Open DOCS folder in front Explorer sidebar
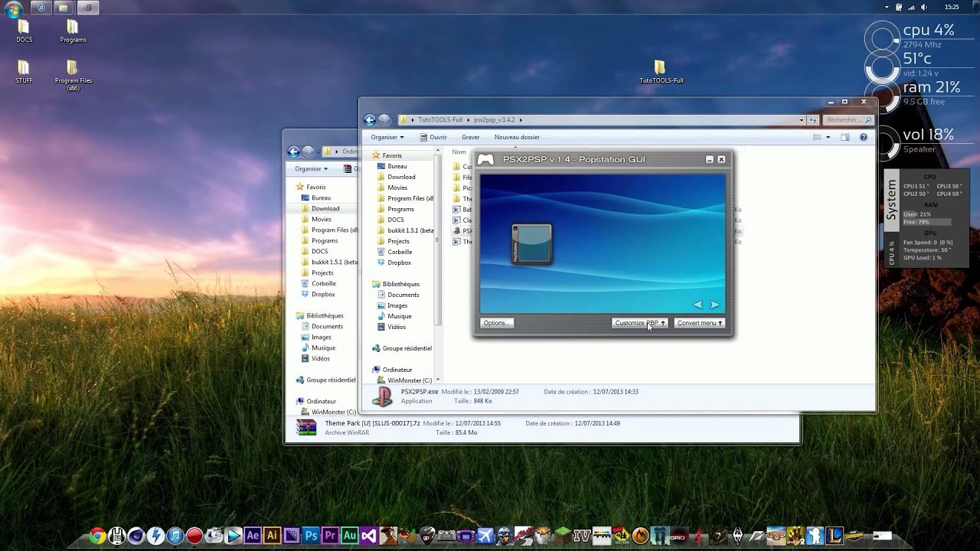 click(x=390, y=220)
